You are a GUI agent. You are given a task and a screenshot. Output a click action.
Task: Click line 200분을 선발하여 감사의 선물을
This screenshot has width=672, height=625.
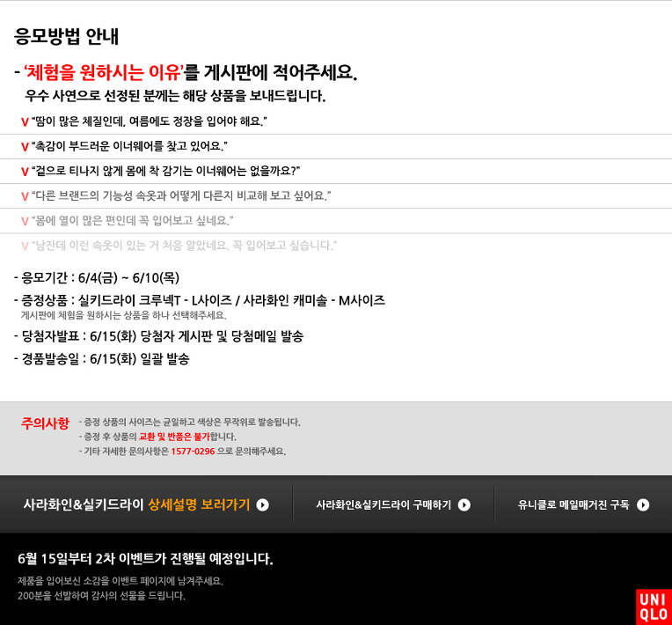pos(101,596)
